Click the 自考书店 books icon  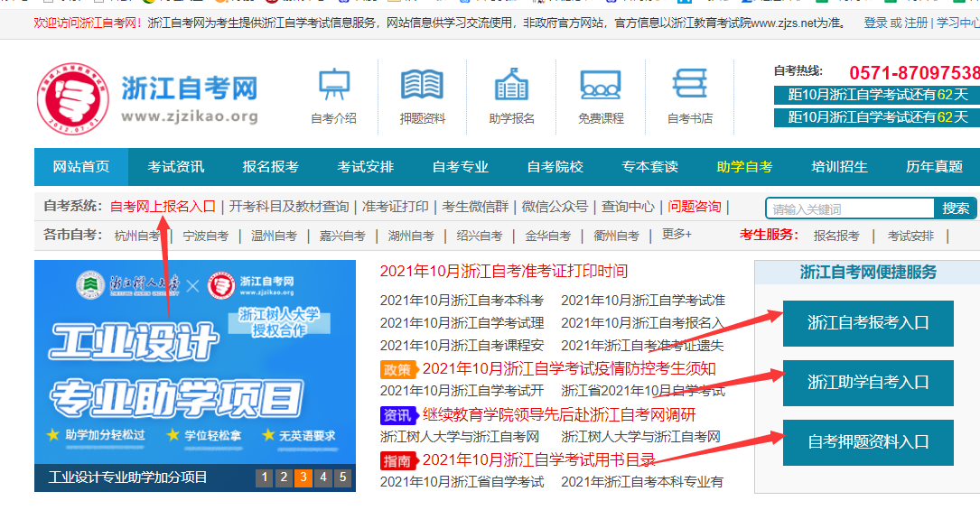690,86
